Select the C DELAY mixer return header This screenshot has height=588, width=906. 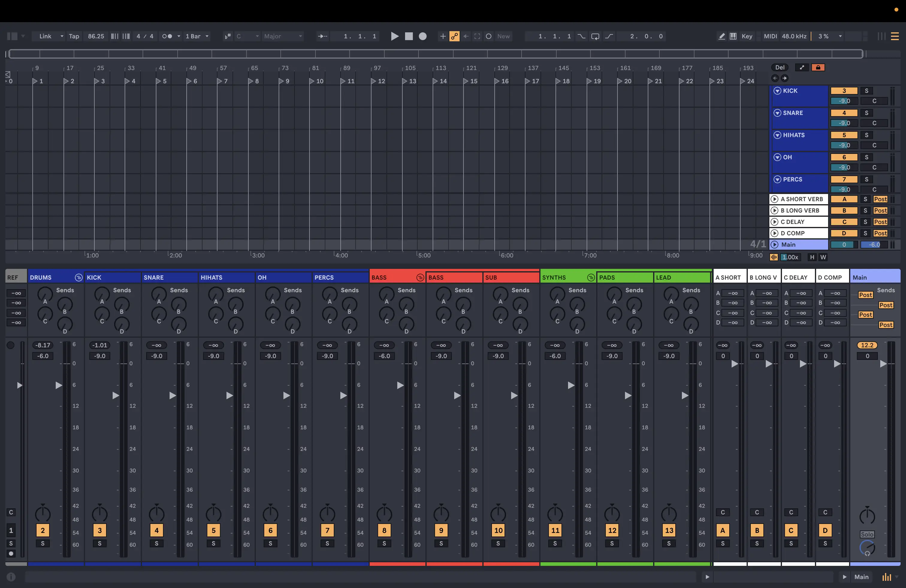pyautogui.click(x=798, y=278)
